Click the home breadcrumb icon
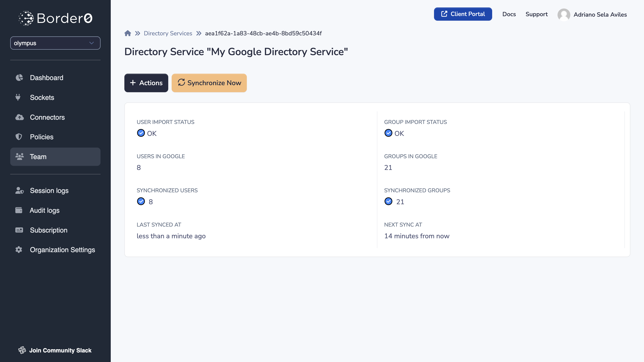The width and height of the screenshot is (644, 362). click(x=128, y=33)
